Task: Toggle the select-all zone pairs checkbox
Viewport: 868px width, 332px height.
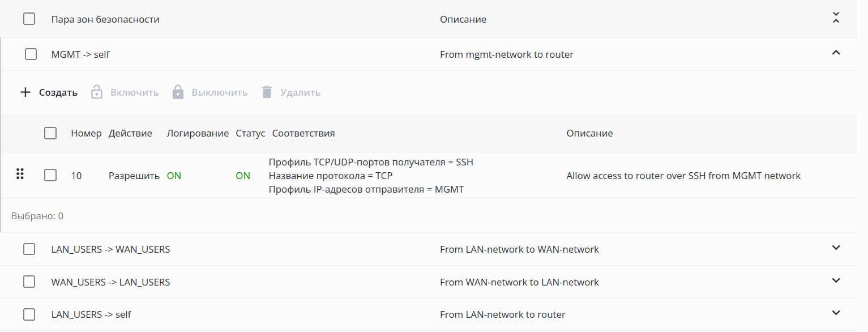Action: coord(29,19)
